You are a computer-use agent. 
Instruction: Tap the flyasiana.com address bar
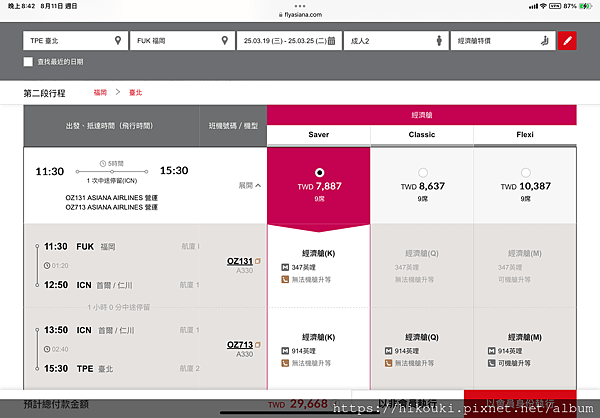click(300, 15)
